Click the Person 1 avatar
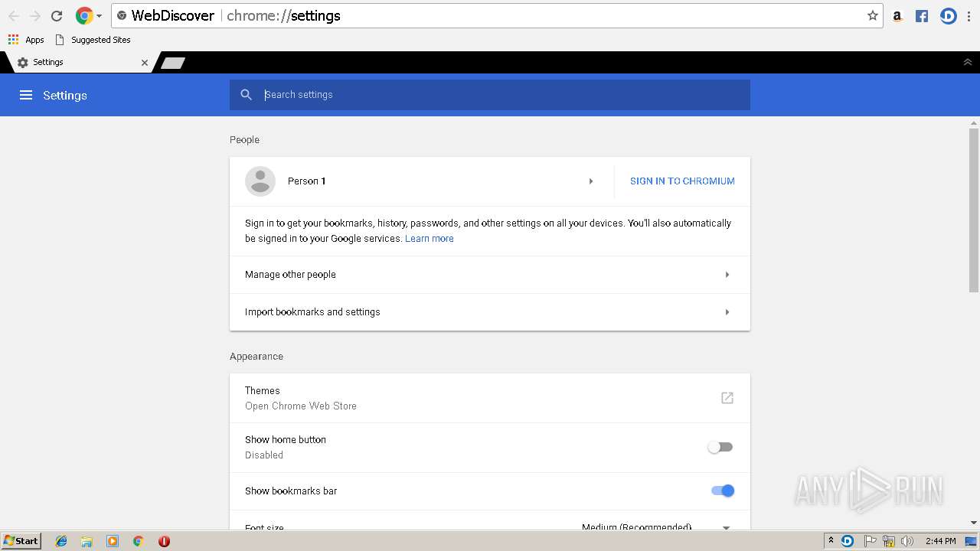The height and width of the screenshot is (551, 980). 260,181
